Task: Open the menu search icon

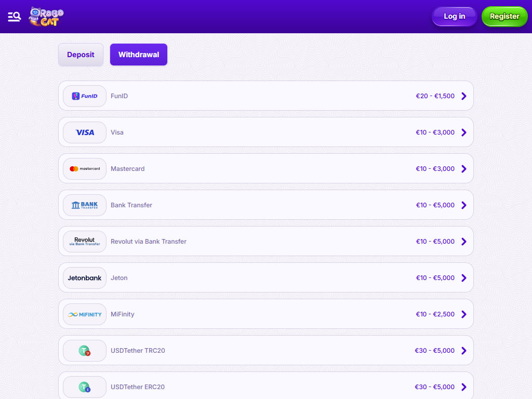Action: pyautogui.click(x=14, y=17)
